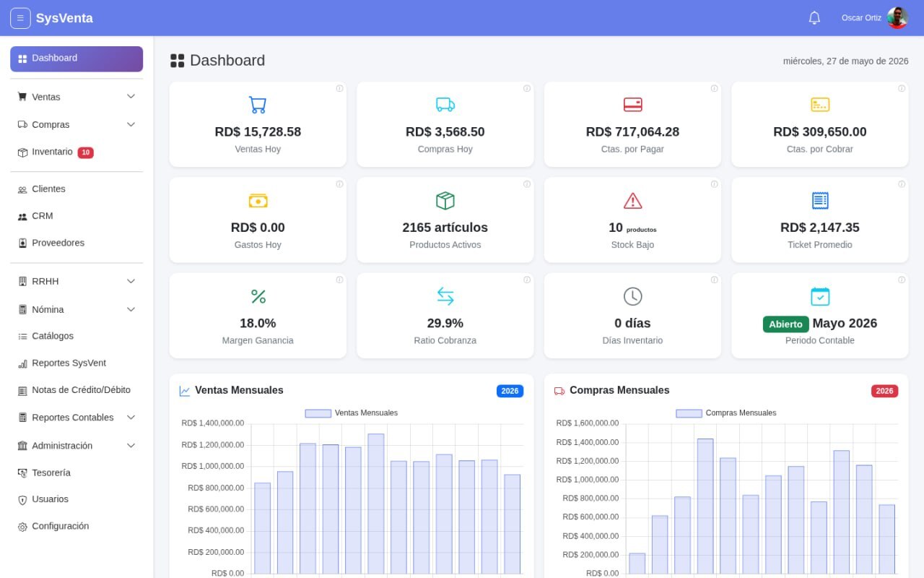Click the RD$ 15,728.58 value
Image resolution: width=924 pixels, height=578 pixels.
[x=258, y=132]
